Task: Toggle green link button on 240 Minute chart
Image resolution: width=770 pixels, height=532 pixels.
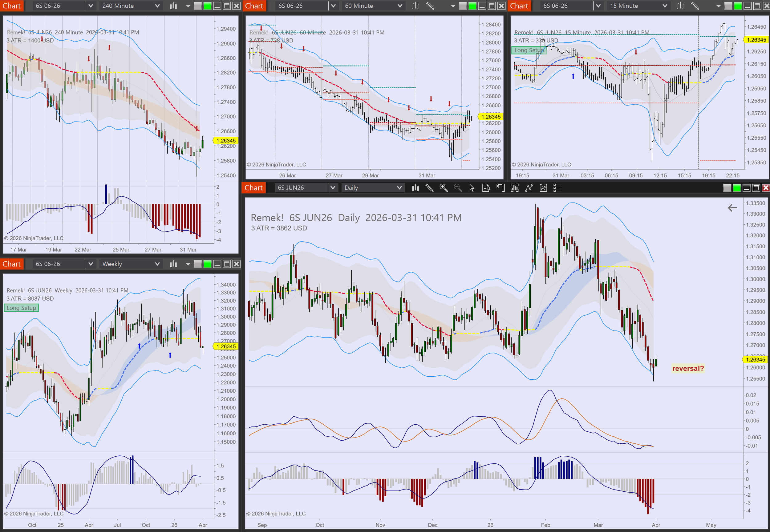Action: click(208, 6)
